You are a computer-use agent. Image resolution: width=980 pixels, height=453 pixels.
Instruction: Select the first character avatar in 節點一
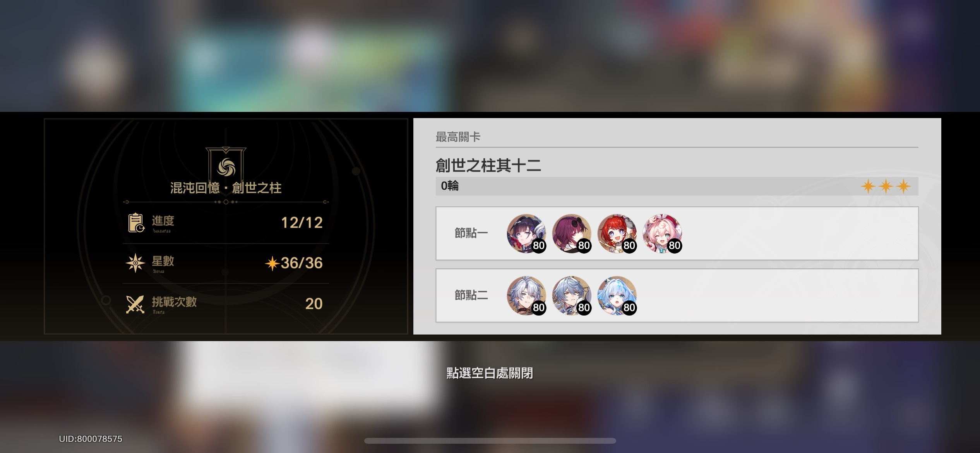(526, 233)
